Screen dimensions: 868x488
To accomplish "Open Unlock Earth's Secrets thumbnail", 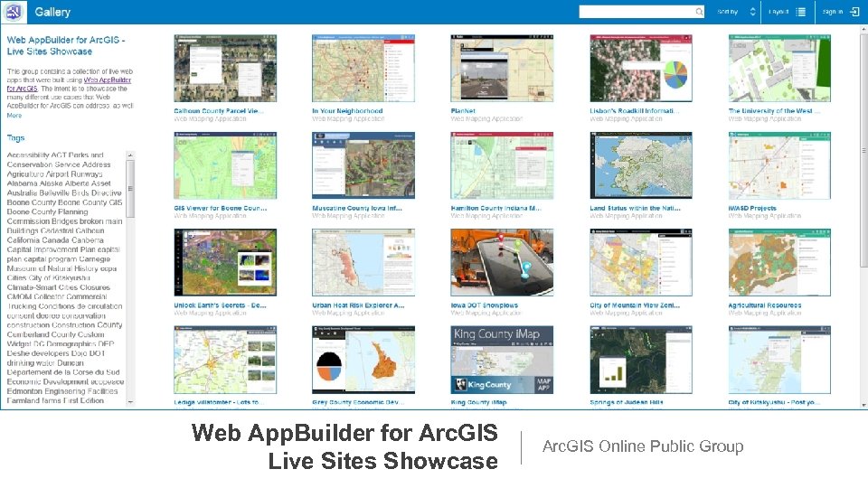I will tap(225, 262).
